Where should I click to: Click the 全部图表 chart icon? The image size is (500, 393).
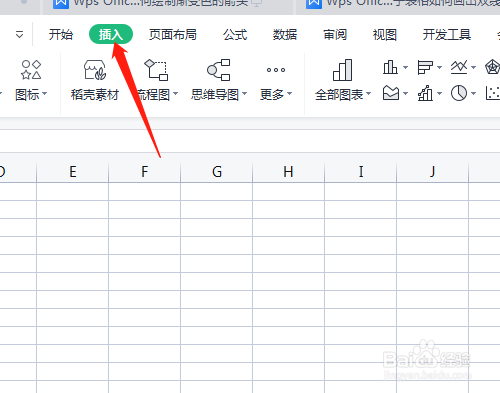click(x=342, y=70)
